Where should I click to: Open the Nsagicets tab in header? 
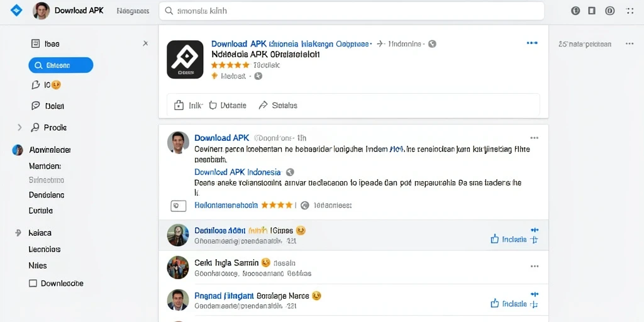(x=133, y=11)
